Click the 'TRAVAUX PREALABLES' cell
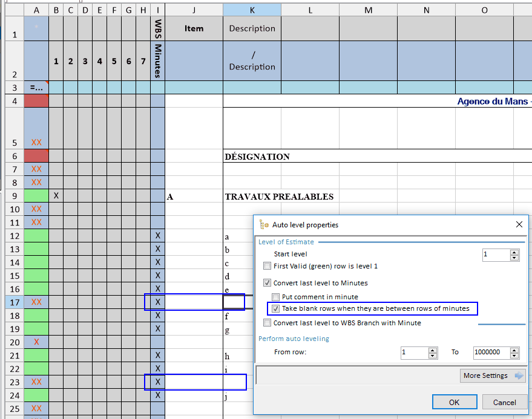Viewport: 532px width, 419px height. point(279,197)
